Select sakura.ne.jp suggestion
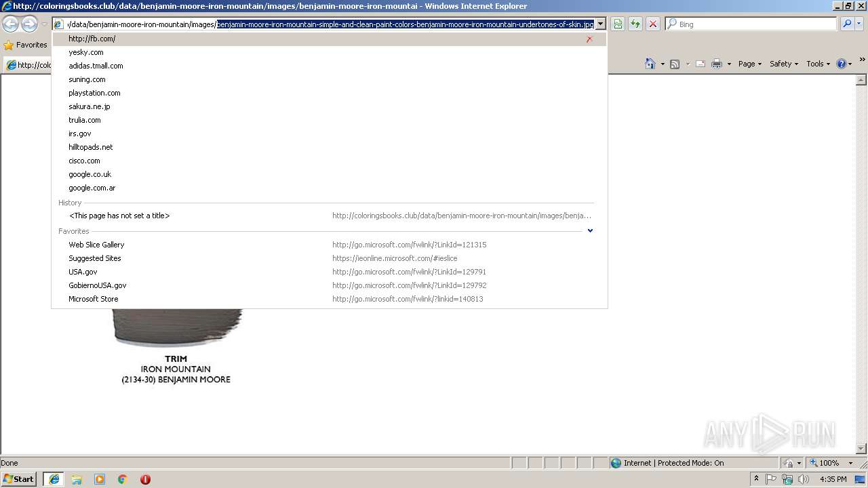Screen dimensions: 868x488 (329, 106)
